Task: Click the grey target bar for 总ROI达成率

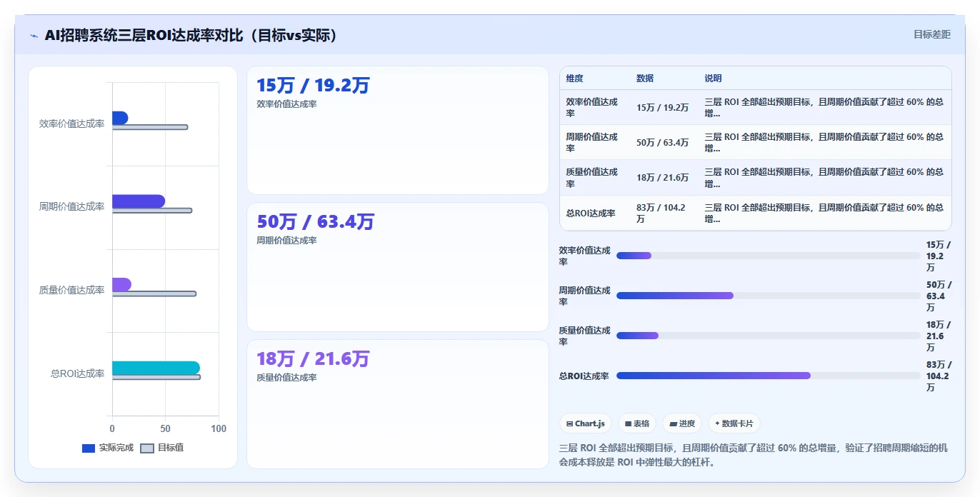Action: (x=156, y=377)
